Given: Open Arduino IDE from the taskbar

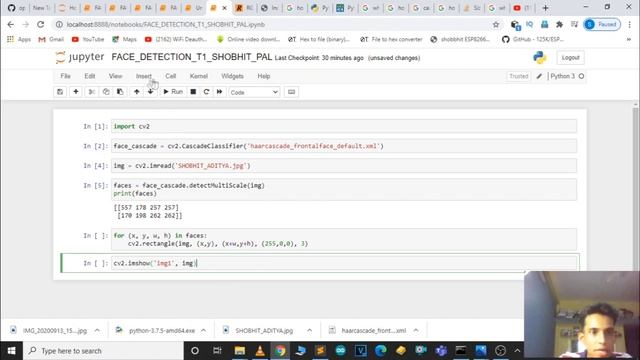Looking at the screenshot, I should tap(340, 351).
